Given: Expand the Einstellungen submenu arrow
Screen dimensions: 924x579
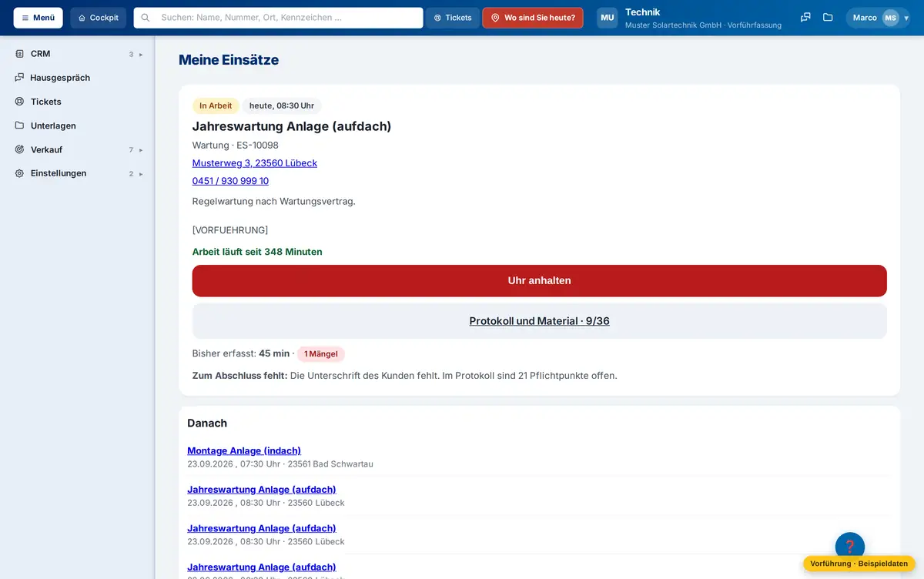Looking at the screenshot, I should 141,173.
